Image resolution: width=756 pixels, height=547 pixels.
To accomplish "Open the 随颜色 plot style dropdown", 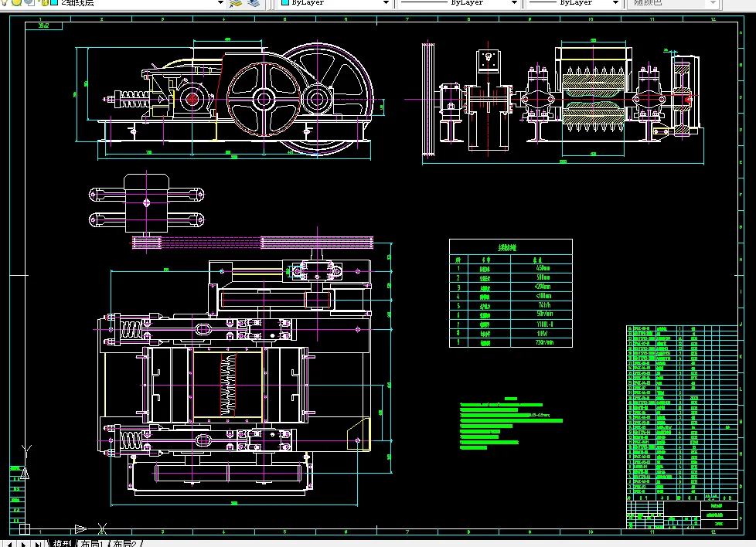I will (x=713, y=3).
